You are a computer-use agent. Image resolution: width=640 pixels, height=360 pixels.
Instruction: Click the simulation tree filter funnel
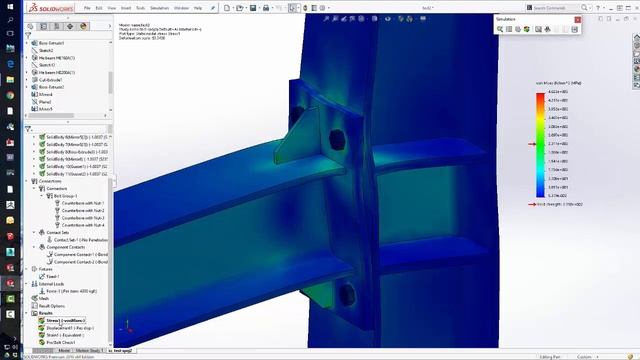click(x=28, y=129)
